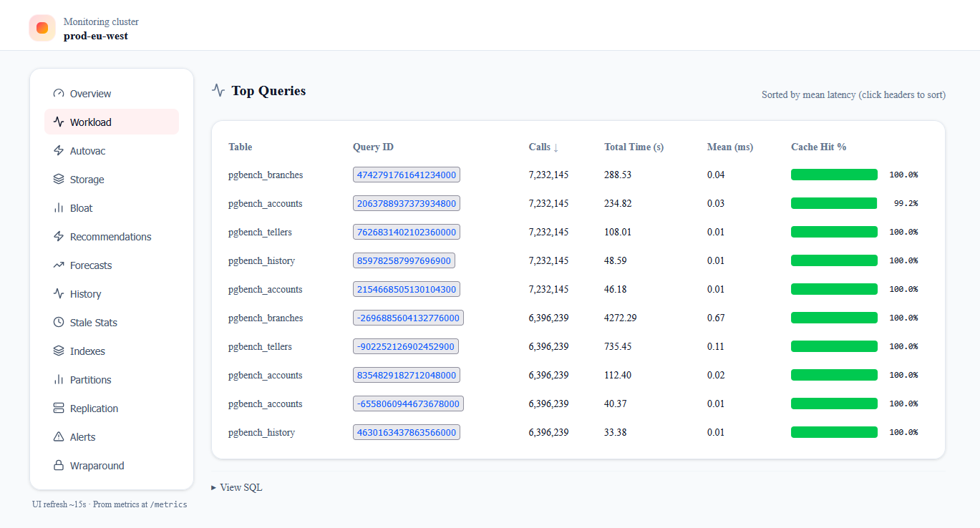The height and width of the screenshot is (528, 980).
Task: Click the Bloat bar-chart icon
Action: point(59,207)
